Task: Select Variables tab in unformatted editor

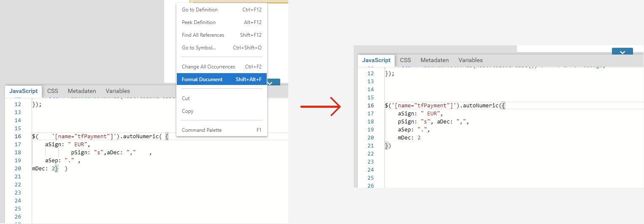Action: [x=118, y=91]
